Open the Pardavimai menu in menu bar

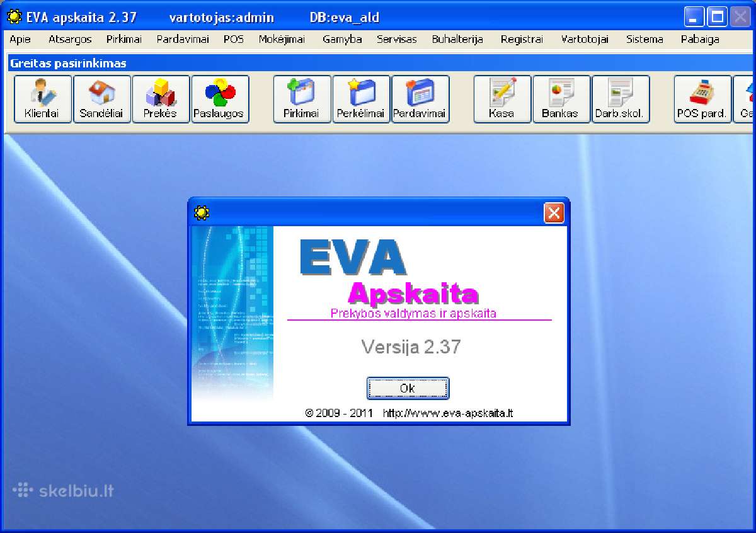click(x=183, y=39)
